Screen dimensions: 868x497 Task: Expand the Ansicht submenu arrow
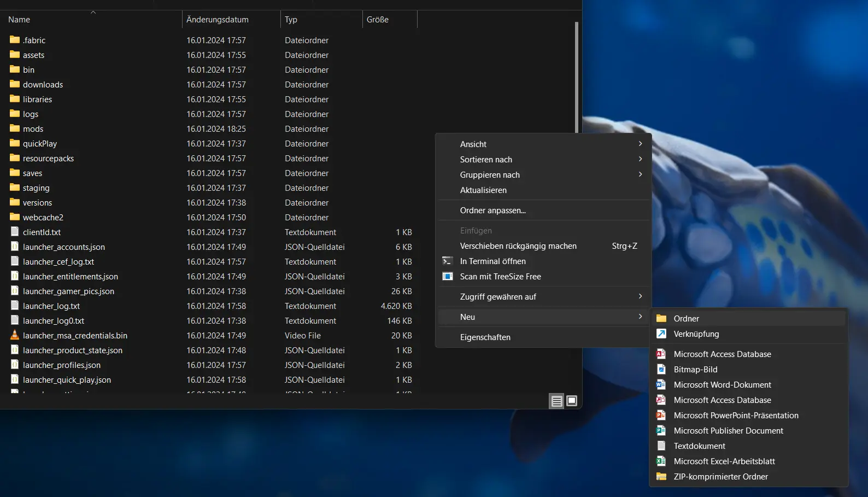pyautogui.click(x=640, y=144)
